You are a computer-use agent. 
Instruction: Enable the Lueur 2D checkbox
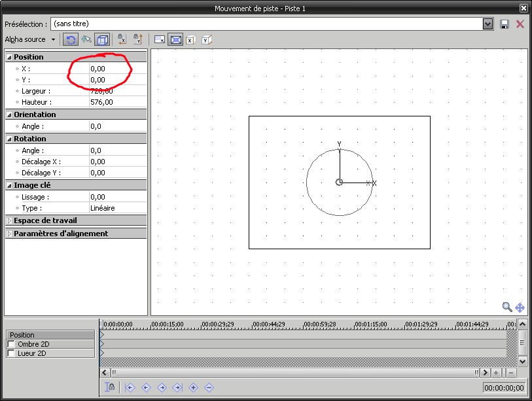click(x=11, y=353)
